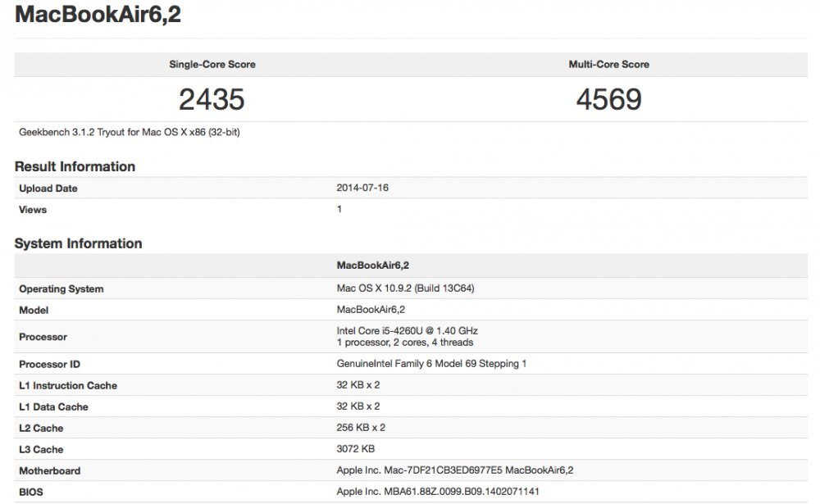The height and width of the screenshot is (504, 820).
Task: Select the Views row
Action: (x=33, y=209)
